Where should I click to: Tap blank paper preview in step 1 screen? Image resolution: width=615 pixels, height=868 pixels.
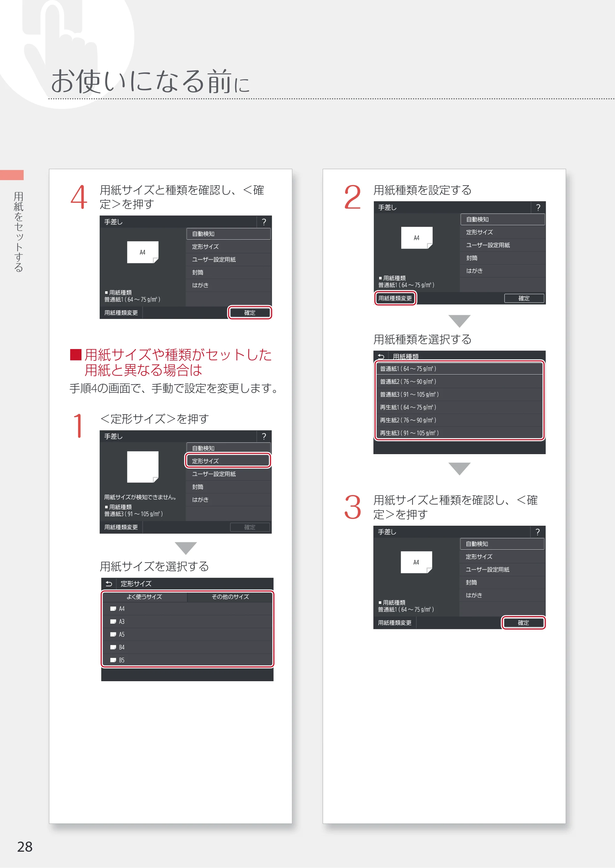click(x=143, y=467)
